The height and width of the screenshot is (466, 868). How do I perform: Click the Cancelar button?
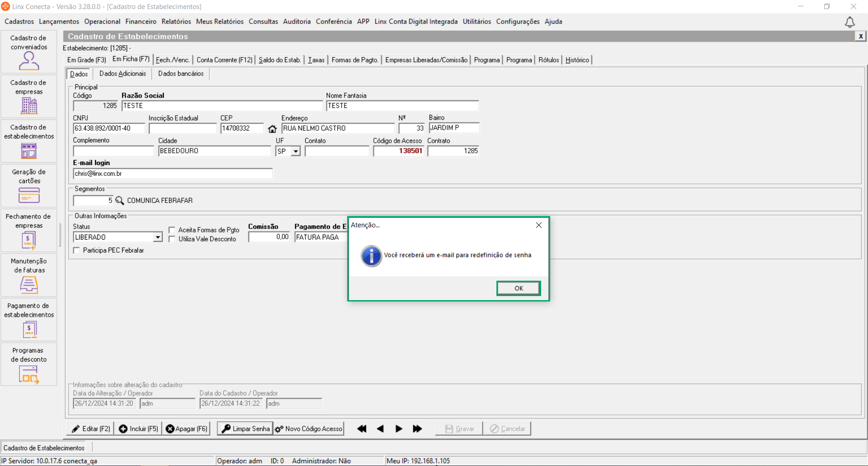point(507,428)
